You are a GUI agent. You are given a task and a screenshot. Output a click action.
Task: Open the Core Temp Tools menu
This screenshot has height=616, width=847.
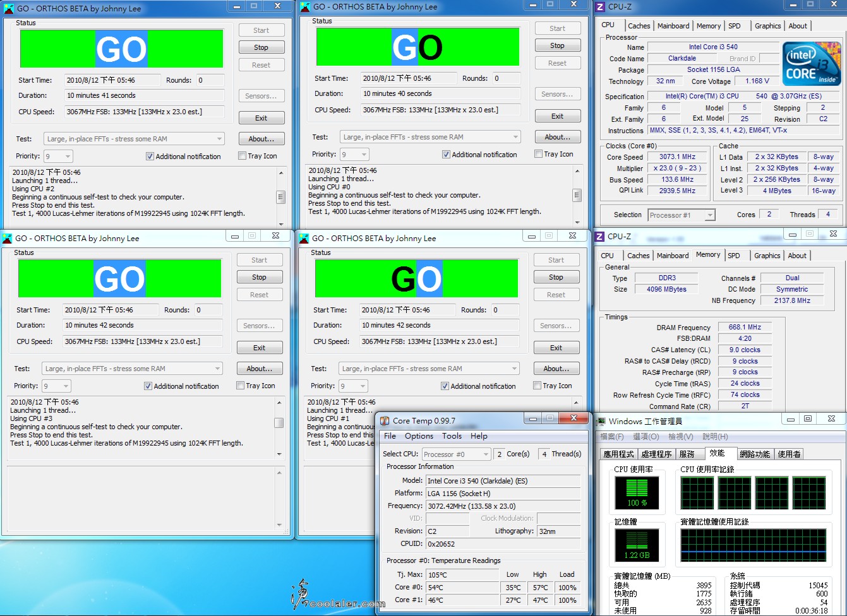pos(452,436)
